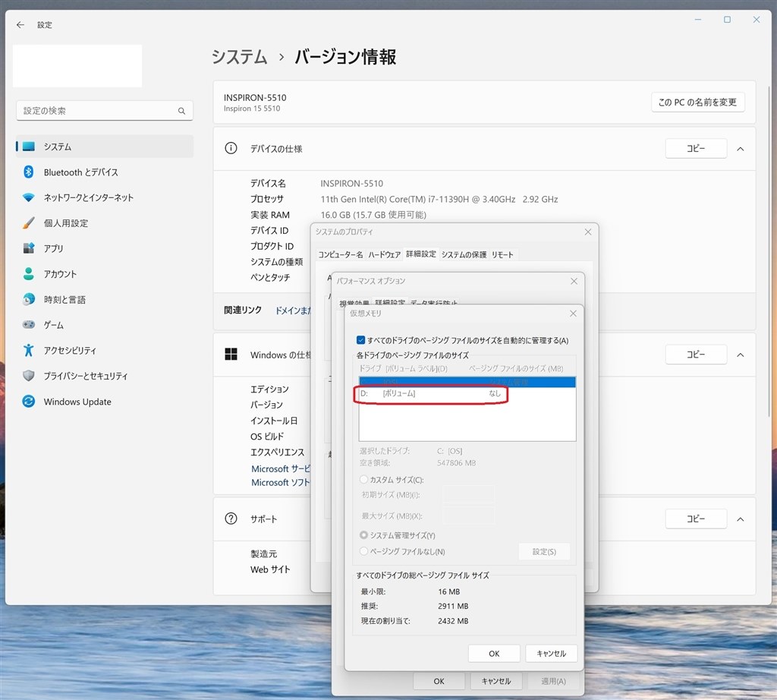Copy support info with コピー button
The image size is (777, 700).
(x=696, y=519)
